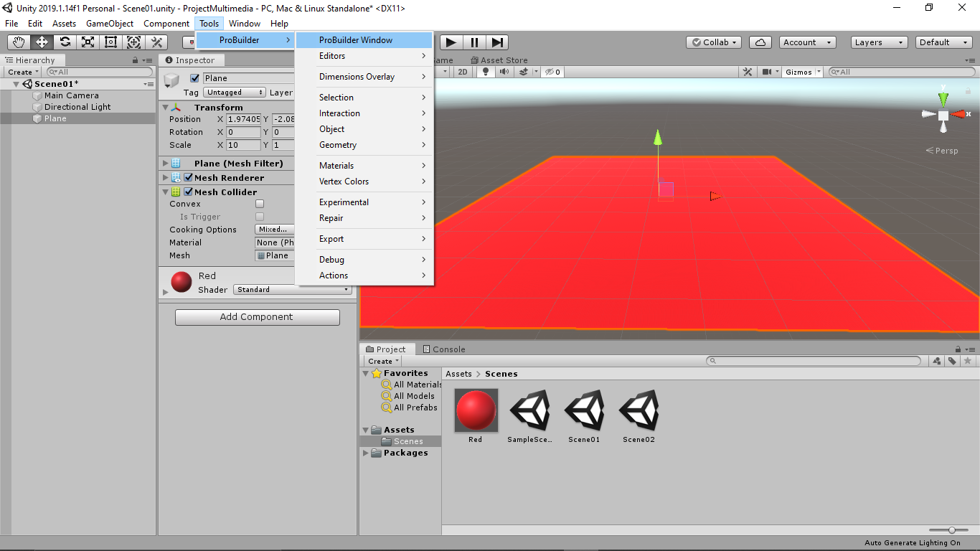
Task: Expand the Plane (Mesh Filter) component
Action: (x=165, y=164)
